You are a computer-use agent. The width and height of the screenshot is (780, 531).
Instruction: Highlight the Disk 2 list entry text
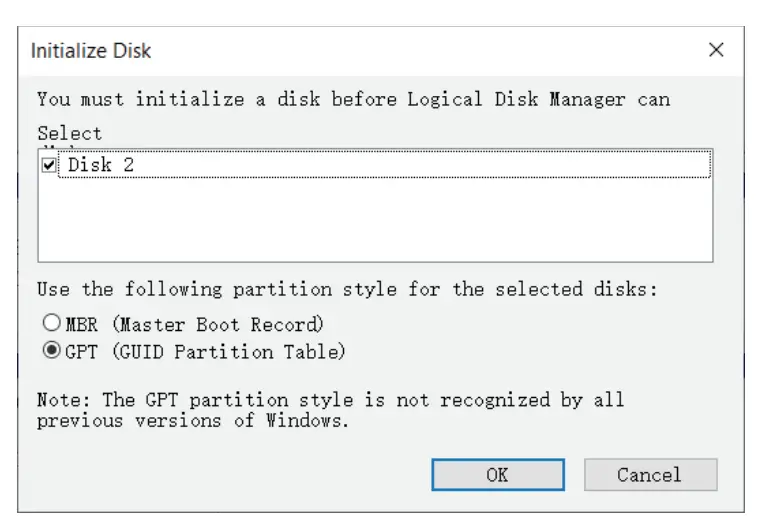(101, 165)
